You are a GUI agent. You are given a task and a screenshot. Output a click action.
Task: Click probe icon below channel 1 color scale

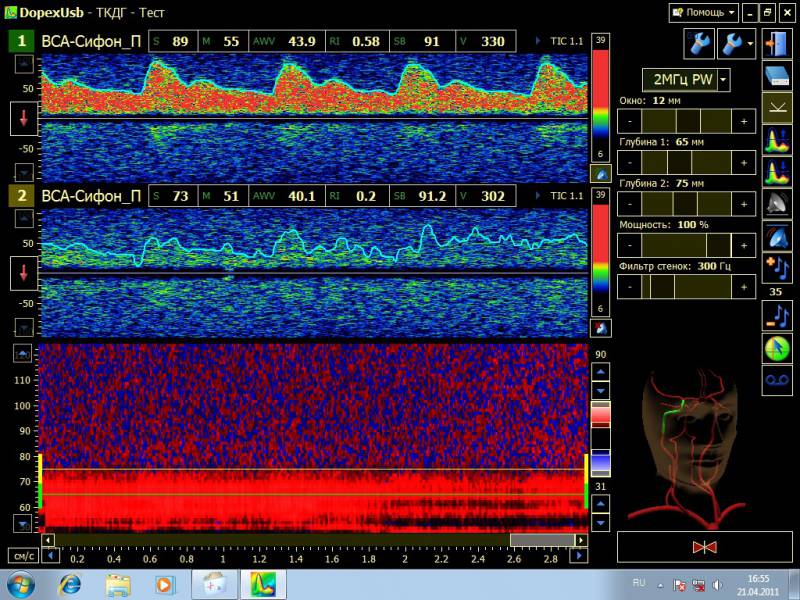(601, 174)
